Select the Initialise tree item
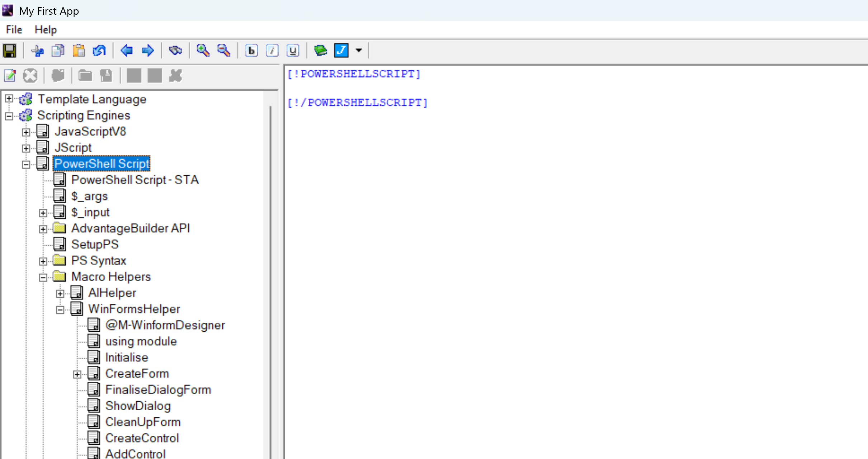This screenshot has height=459, width=868. (127, 357)
